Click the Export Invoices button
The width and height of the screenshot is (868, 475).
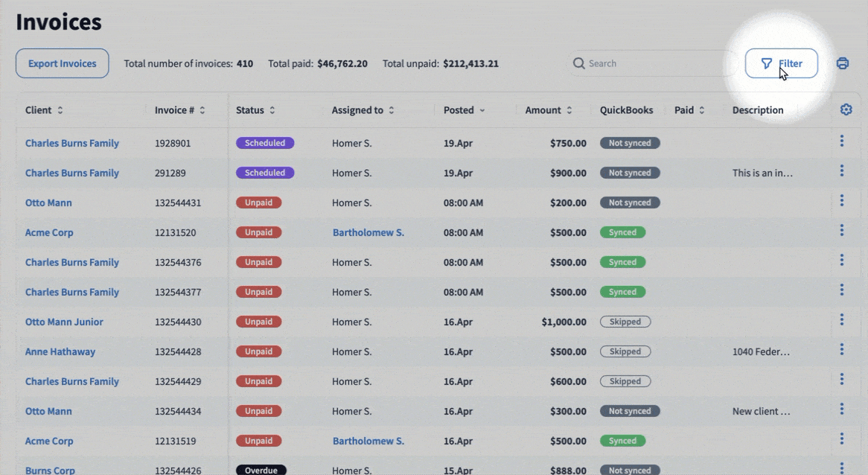coord(62,63)
